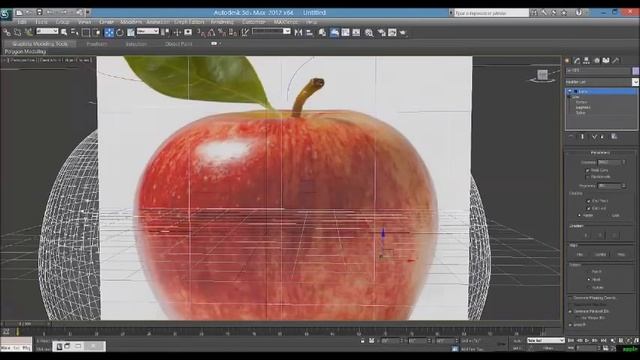Switch to the Display command panel tab
Image resolution: width=640 pixels, height=360 pixels.
tap(606, 60)
